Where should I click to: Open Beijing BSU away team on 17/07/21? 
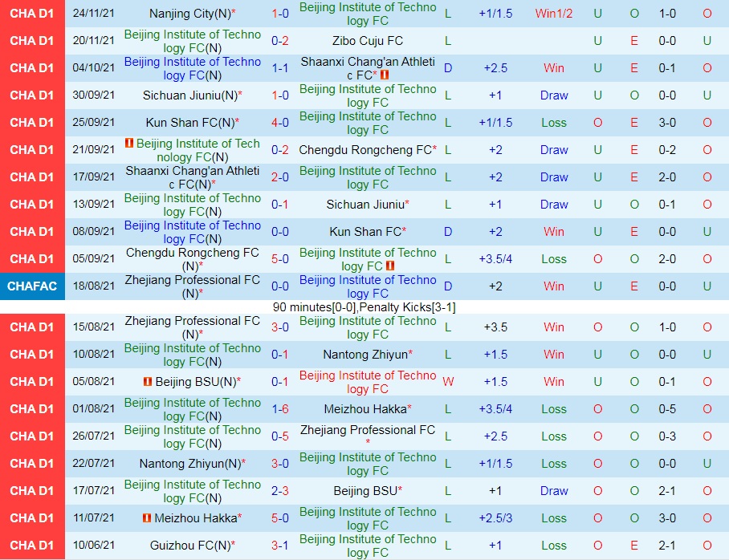tap(365, 491)
